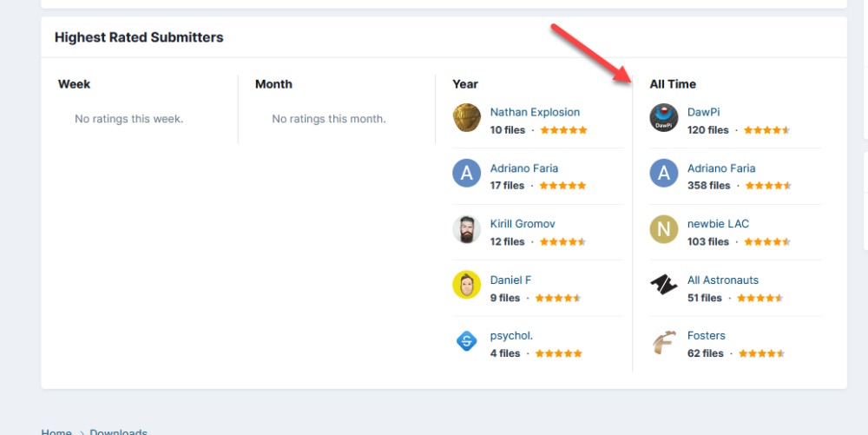The image size is (868, 435).
Task: Click Downloads breadcrumb link
Action: pyautogui.click(x=119, y=432)
